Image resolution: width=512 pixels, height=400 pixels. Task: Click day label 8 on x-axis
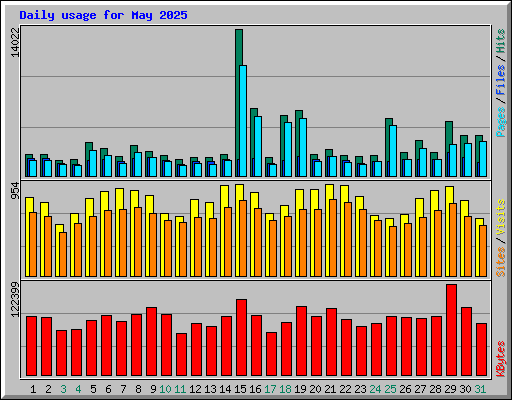click(138, 389)
